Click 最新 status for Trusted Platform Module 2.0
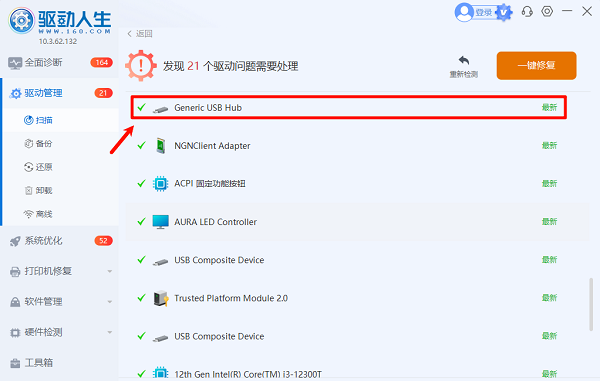The image size is (600, 381). (549, 298)
